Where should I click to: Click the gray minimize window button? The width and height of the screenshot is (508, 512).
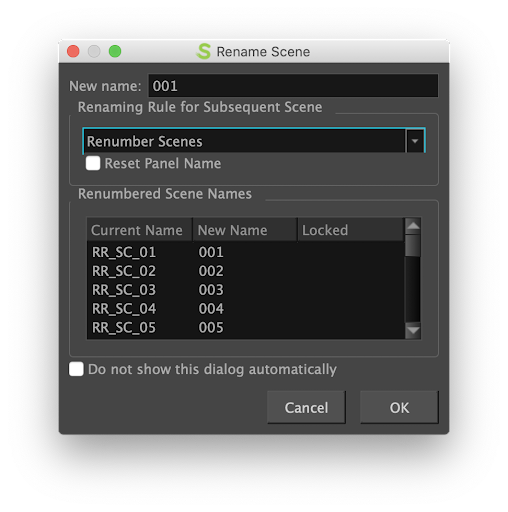click(x=94, y=51)
